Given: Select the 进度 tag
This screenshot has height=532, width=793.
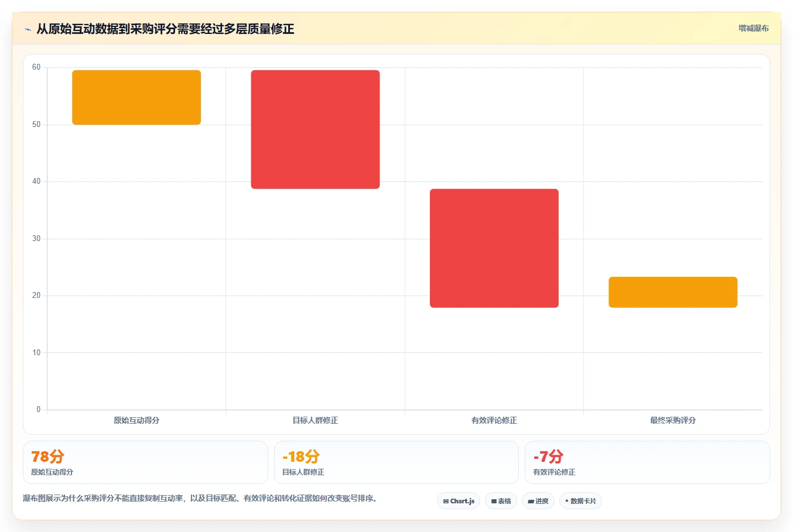Looking at the screenshot, I should (x=538, y=501).
